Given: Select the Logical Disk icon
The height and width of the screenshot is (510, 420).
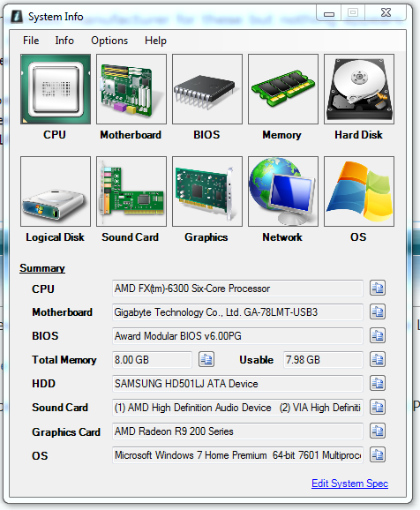Looking at the screenshot, I should click(56, 191).
